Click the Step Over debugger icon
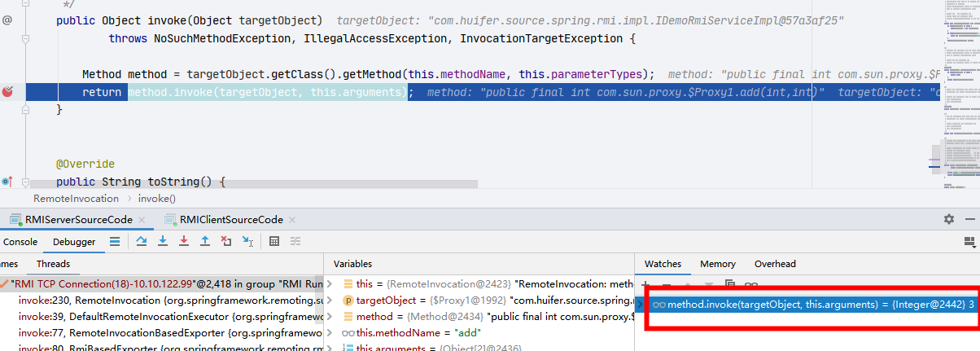This screenshot has height=351, width=980. [142, 241]
